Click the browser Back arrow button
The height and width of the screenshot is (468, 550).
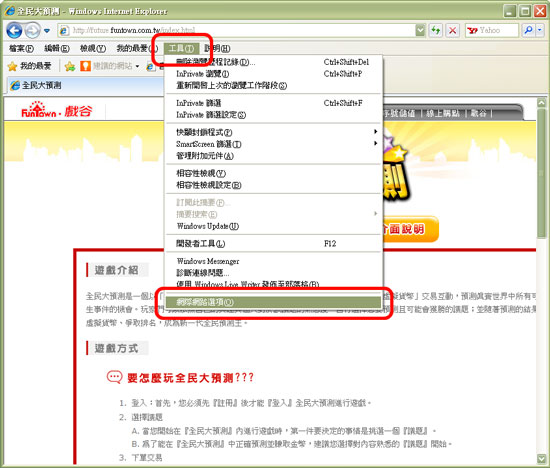(x=14, y=31)
